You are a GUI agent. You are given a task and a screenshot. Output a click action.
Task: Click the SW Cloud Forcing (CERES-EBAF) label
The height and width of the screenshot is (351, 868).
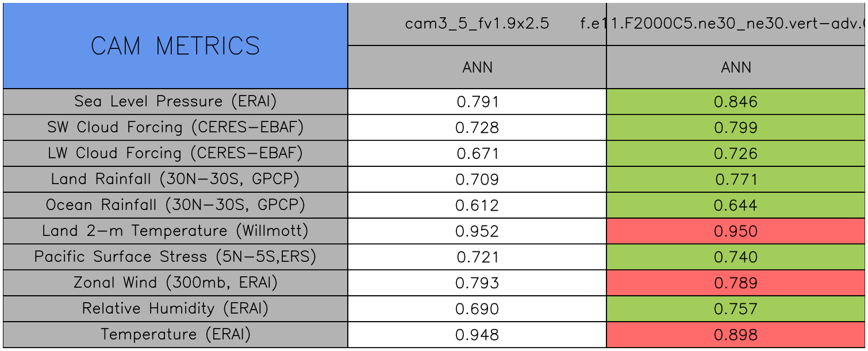point(175,128)
